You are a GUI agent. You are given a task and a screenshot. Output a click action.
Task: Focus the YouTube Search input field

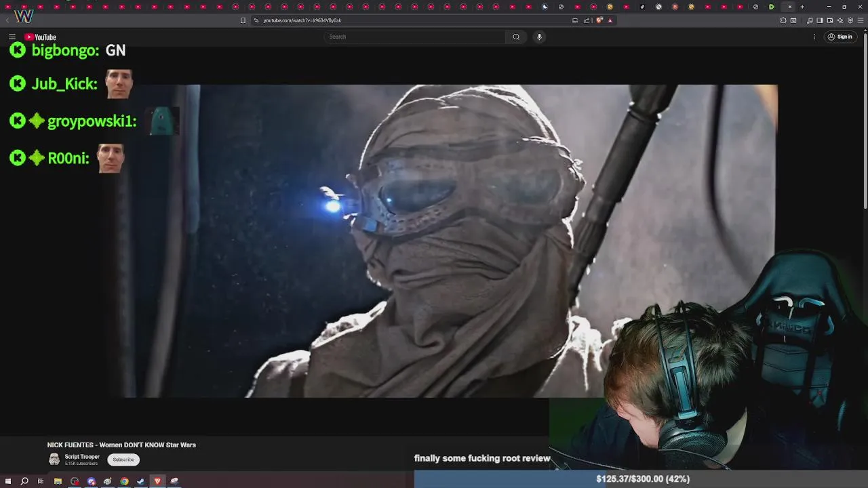click(415, 37)
